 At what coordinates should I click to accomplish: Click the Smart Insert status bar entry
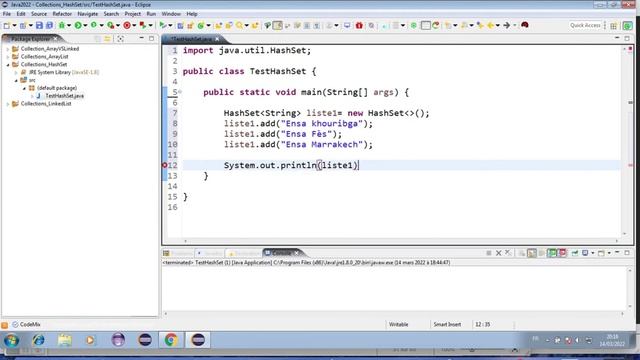click(x=447, y=324)
